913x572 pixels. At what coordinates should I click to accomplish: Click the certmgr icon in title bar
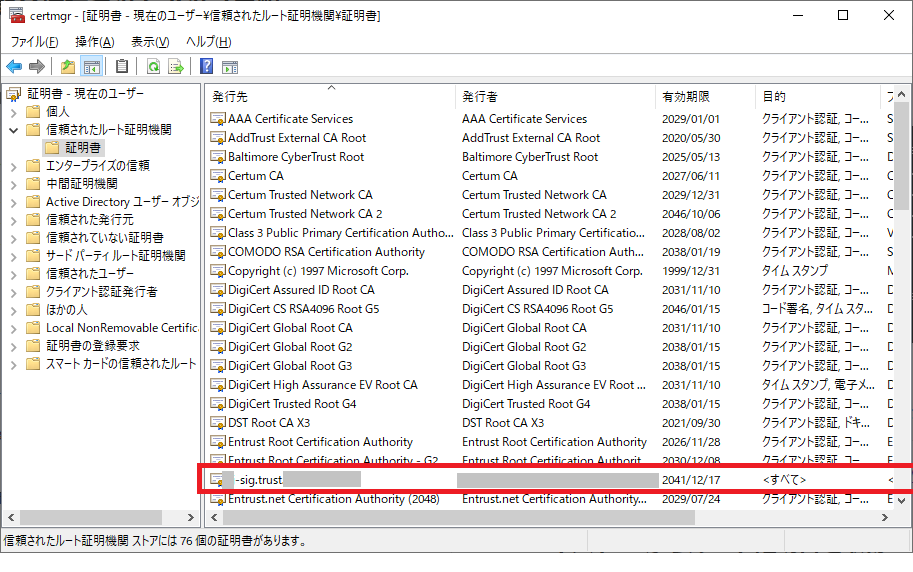point(17,16)
